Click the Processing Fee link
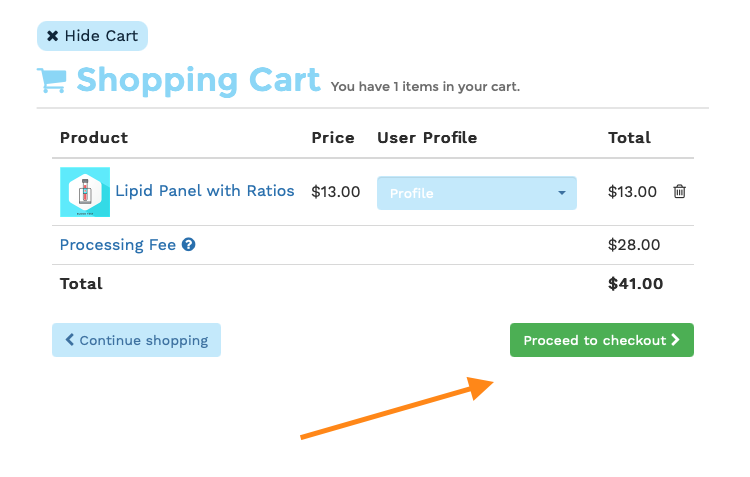The image size is (750, 477). [x=118, y=244]
